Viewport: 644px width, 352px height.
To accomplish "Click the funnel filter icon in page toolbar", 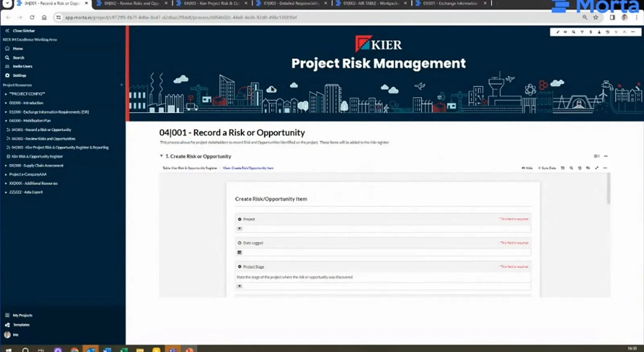I will 582,32.
